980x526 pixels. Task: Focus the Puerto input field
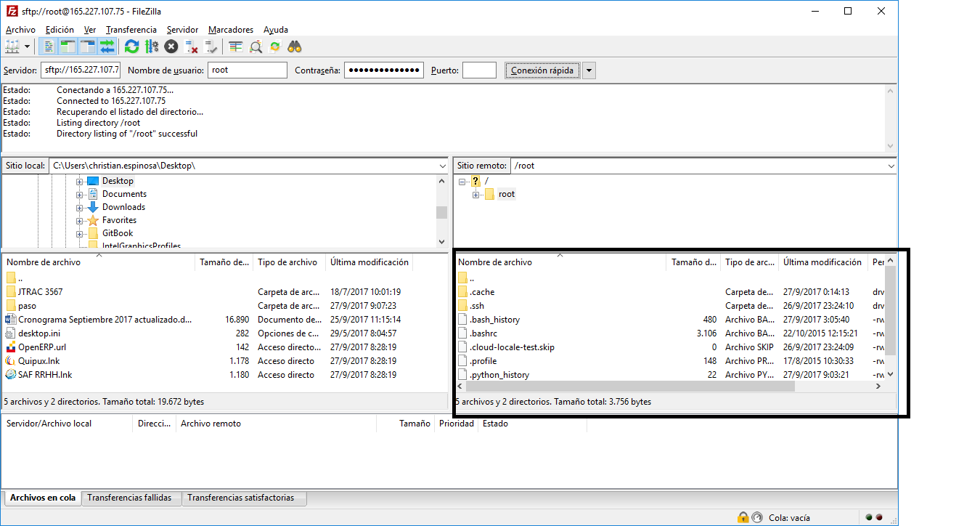(x=479, y=70)
